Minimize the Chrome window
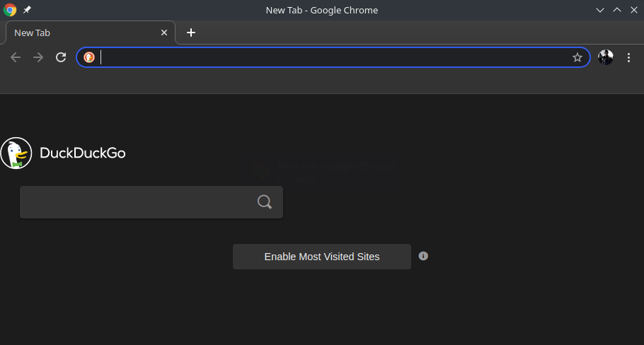 click(599, 10)
